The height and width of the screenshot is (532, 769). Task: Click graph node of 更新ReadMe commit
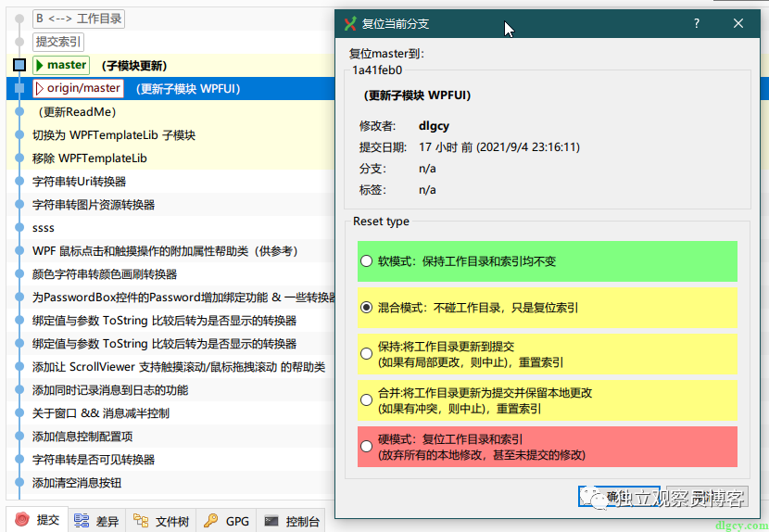(19, 112)
